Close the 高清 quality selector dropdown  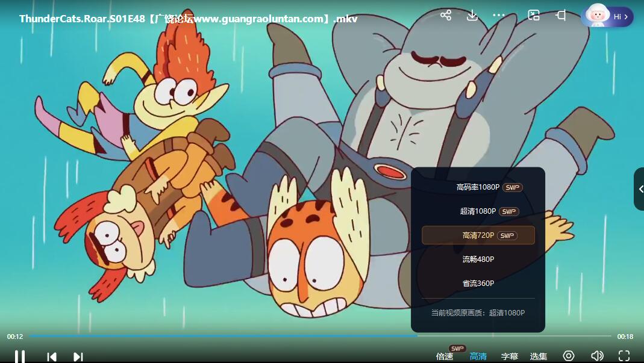478,356
